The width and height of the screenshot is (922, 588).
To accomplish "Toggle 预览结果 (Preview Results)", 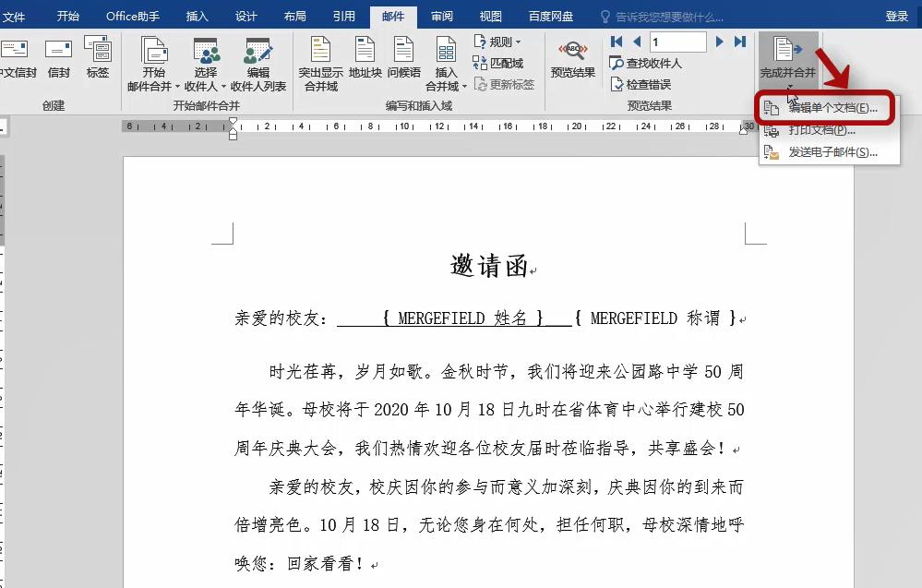I will click(571, 58).
